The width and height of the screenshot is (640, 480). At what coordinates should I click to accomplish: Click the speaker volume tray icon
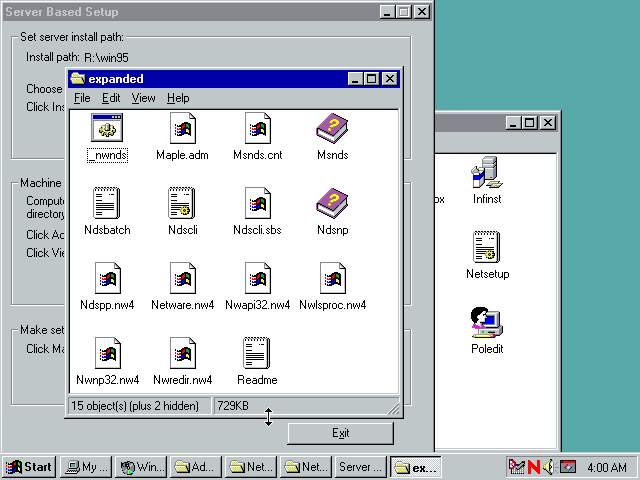[x=549, y=467]
